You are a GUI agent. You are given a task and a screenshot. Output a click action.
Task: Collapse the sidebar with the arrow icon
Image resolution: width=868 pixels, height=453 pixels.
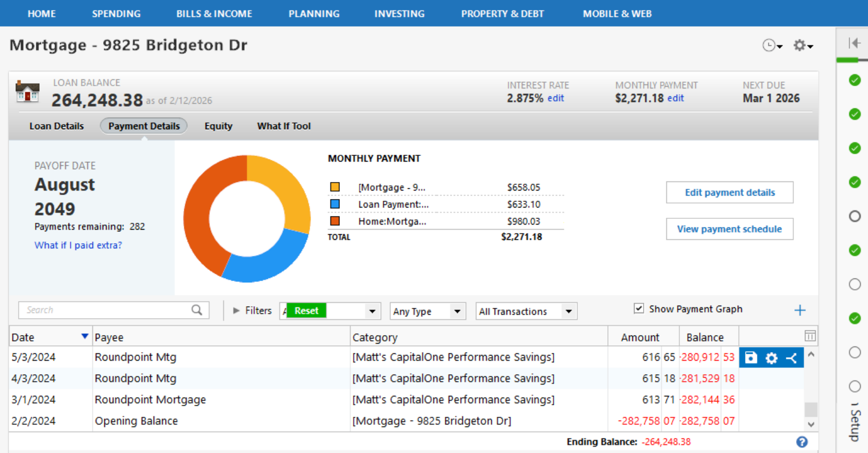[x=854, y=43]
